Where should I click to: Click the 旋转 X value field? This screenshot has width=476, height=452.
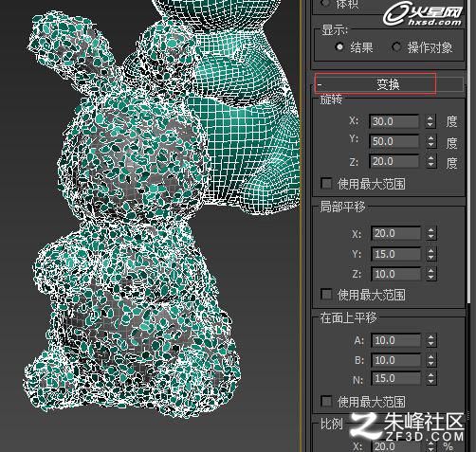[x=394, y=121]
